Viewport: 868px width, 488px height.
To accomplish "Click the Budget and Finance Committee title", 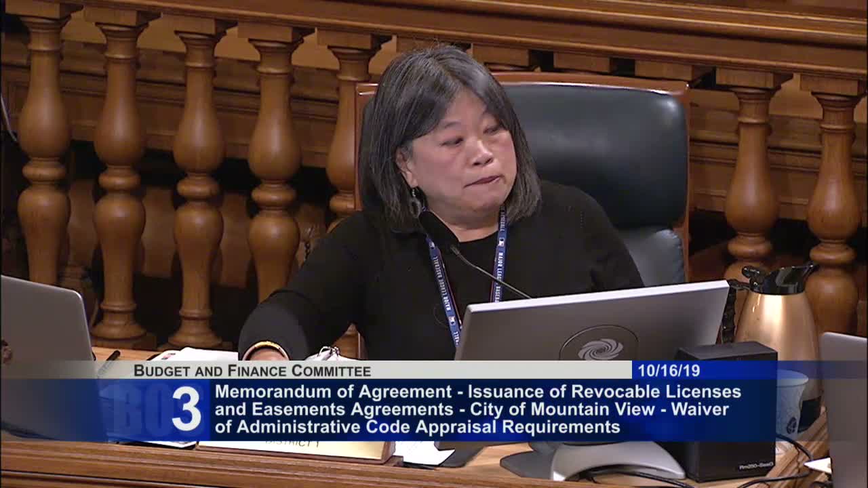I will [x=252, y=371].
